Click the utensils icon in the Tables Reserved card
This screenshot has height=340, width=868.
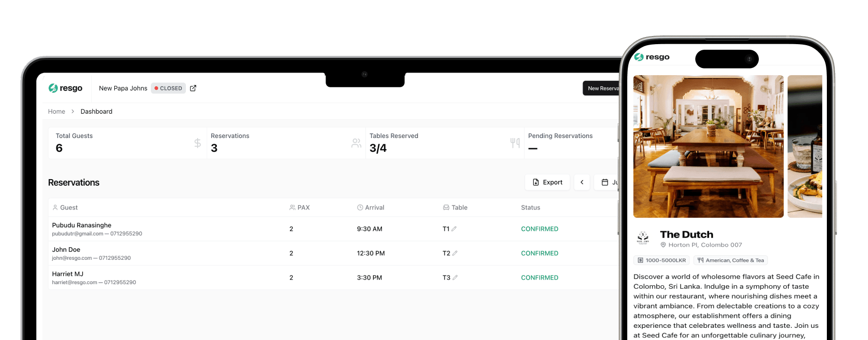pos(515,143)
